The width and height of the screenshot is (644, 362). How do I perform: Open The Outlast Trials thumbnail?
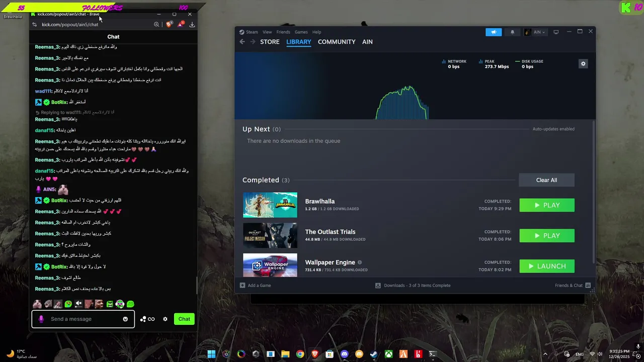(270, 235)
